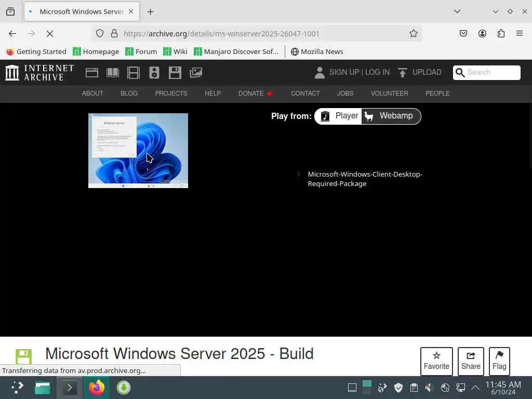The height and width of the screenshot is (399, 532).
Task: Open Firefox from the taskbar
Action: 96,388
